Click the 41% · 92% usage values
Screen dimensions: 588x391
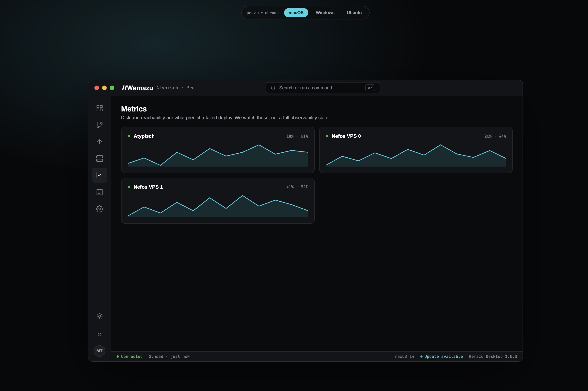coord(297,187)
